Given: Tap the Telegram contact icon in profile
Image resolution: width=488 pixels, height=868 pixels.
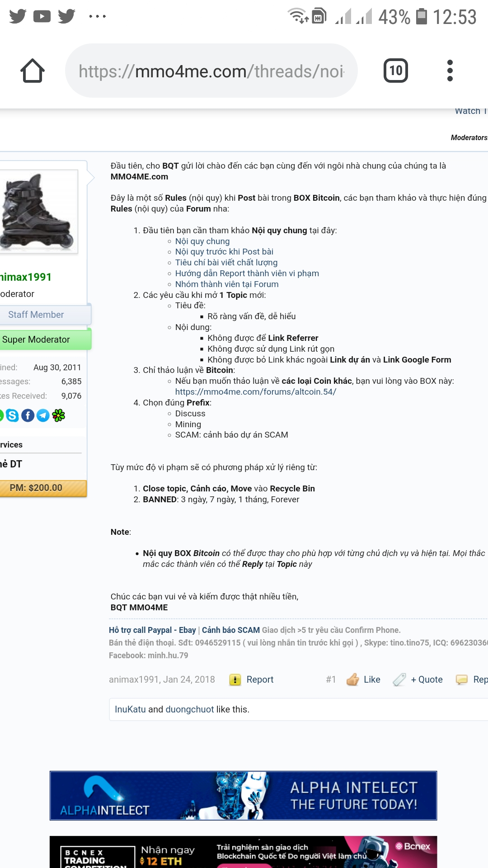Looking at the screenshot, I should tap(43, 415).
